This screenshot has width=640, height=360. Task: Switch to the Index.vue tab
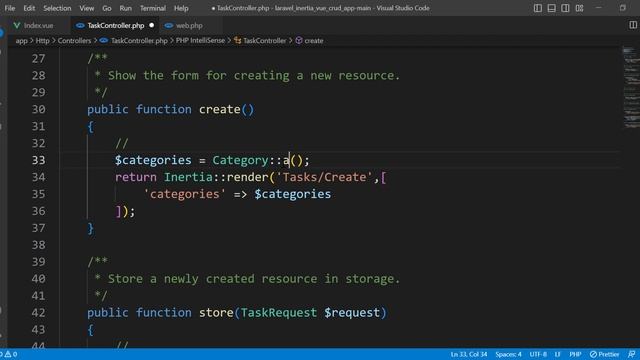38,25
